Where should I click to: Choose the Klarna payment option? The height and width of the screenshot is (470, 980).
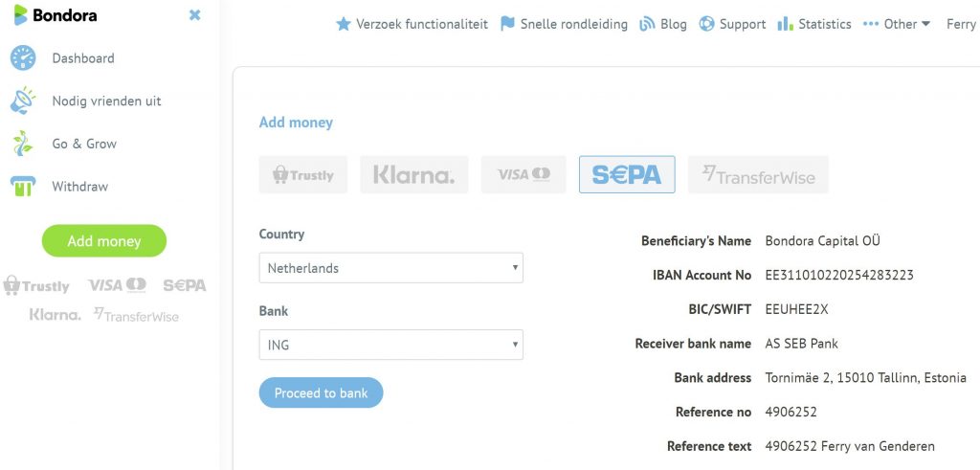(414, 175)
